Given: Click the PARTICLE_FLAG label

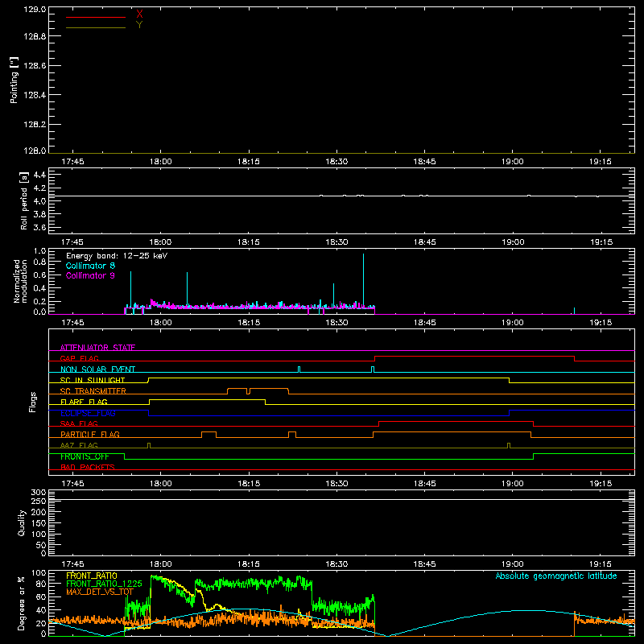Looking at the screenshot, I should click(90, 434).
